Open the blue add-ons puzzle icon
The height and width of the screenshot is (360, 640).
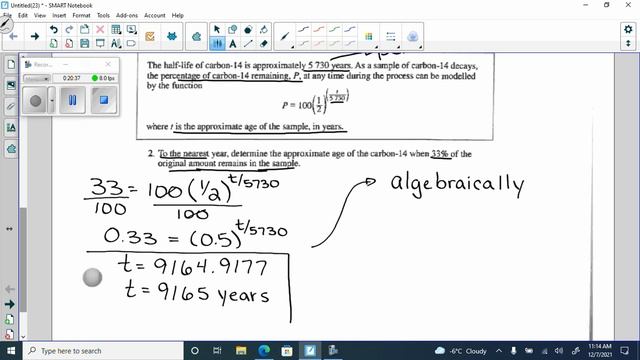[x=172, y=36]
